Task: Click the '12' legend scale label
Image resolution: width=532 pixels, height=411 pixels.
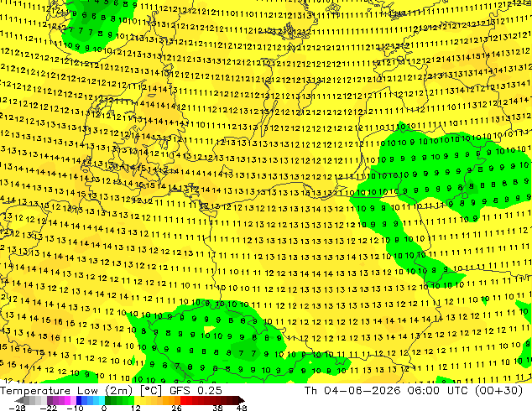Action: [136, 408]
